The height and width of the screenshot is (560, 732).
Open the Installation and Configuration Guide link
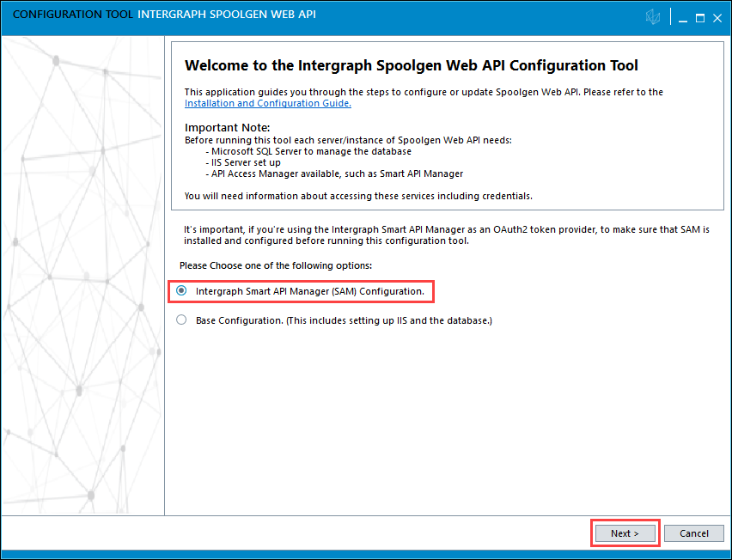pos(268,103)
